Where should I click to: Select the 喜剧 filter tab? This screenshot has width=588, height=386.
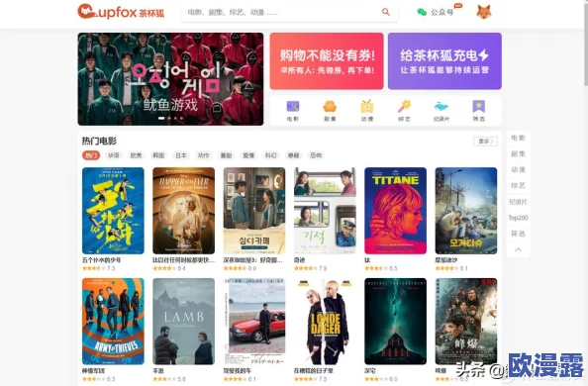click(x=226, y=155)
